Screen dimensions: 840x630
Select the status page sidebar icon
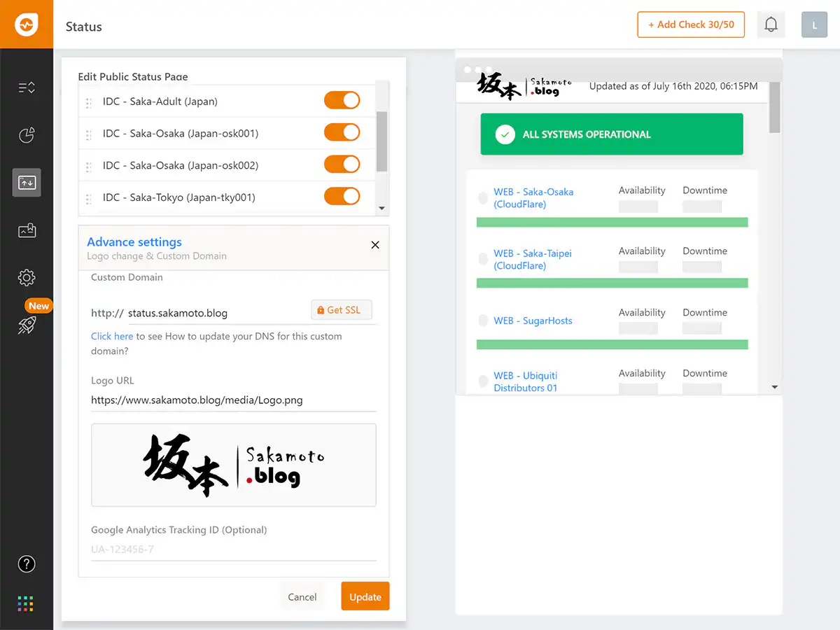click(27, 183)
